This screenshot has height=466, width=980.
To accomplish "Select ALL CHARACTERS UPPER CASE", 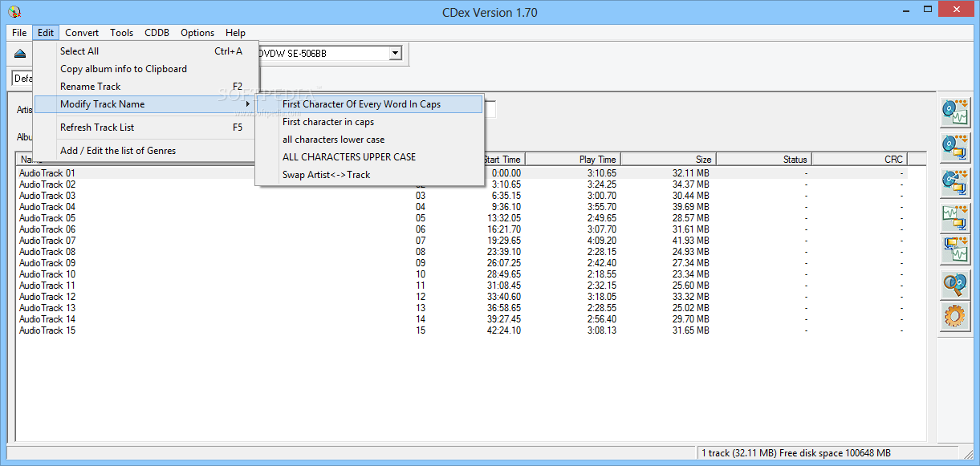I will (370, 157).
